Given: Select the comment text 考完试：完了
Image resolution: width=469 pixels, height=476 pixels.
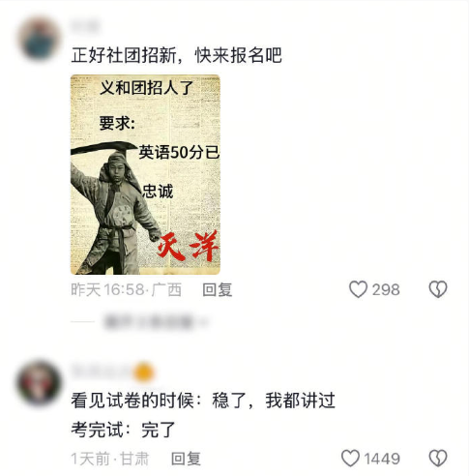Looking at the screenshot, I should pos(123,430).
